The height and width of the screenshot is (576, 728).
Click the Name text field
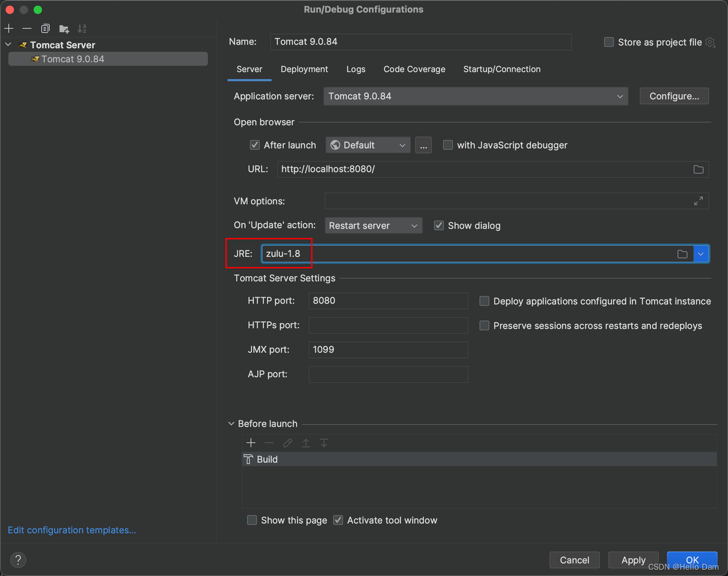421,42
